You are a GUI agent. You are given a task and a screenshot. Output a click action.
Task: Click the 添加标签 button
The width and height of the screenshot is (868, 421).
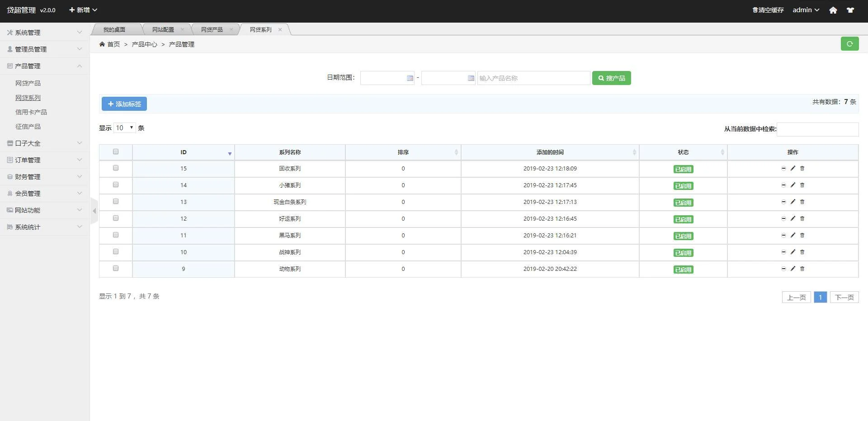pyautogui.click(x=124, y=104)
